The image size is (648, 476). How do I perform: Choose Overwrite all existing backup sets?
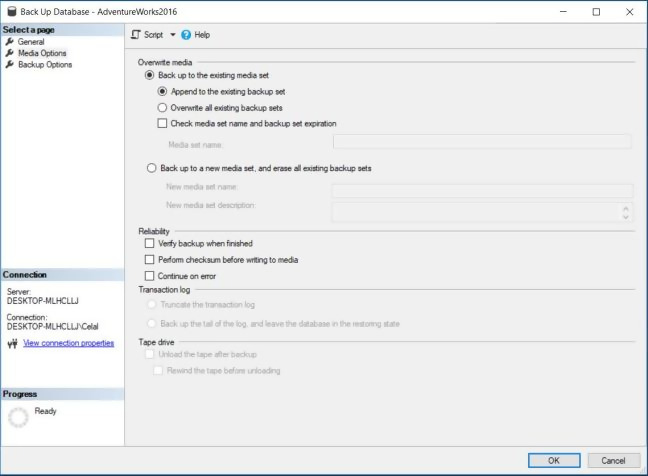pos(162,108)
